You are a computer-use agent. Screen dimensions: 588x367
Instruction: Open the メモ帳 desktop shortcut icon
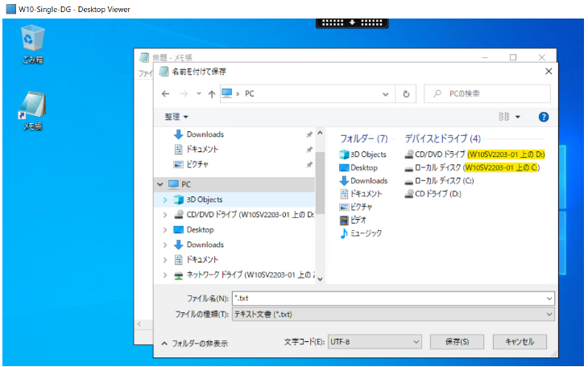click(x=33, y=110)
